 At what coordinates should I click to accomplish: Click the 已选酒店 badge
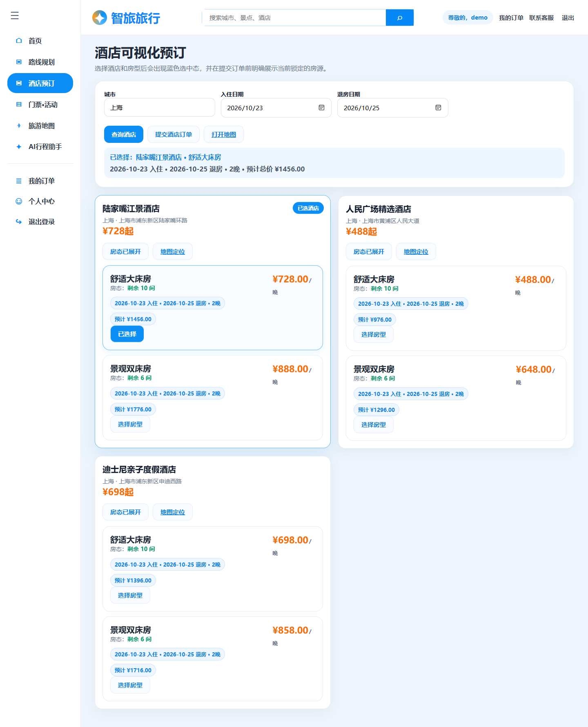point(308,208)
